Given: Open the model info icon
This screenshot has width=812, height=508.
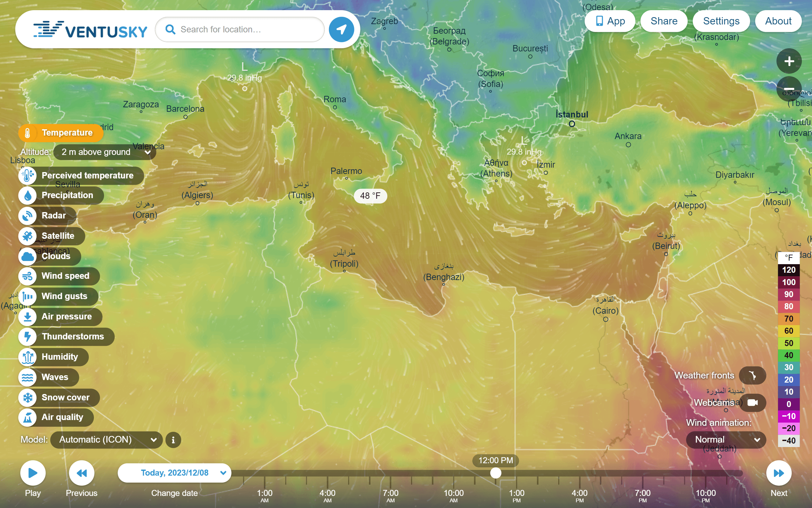Looking at the screenshot, I should pos(173,440).
